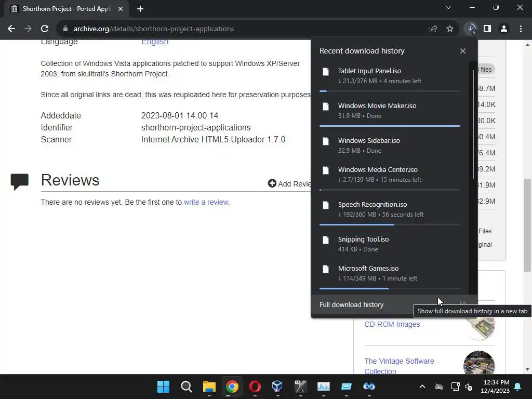Select the Windows Sidebar.iso file name
Viewport: 532px width, 399px height.
pyautogui.click(x=369, y=140)
